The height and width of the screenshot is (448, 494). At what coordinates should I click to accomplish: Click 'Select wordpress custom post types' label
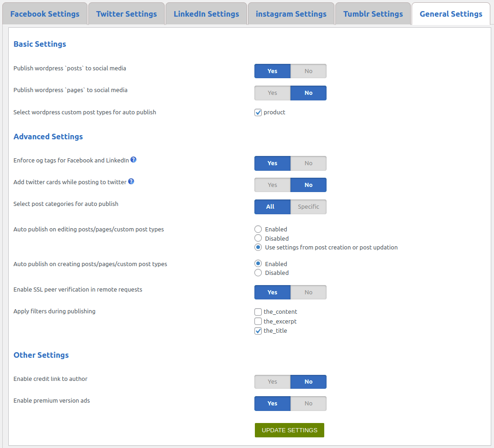[85, 112]
